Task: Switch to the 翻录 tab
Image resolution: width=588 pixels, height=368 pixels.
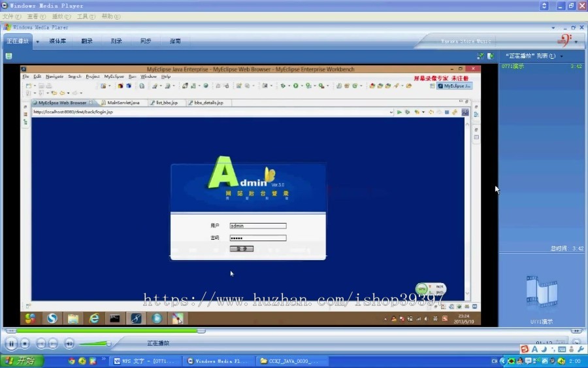Action: pos(87,41)
